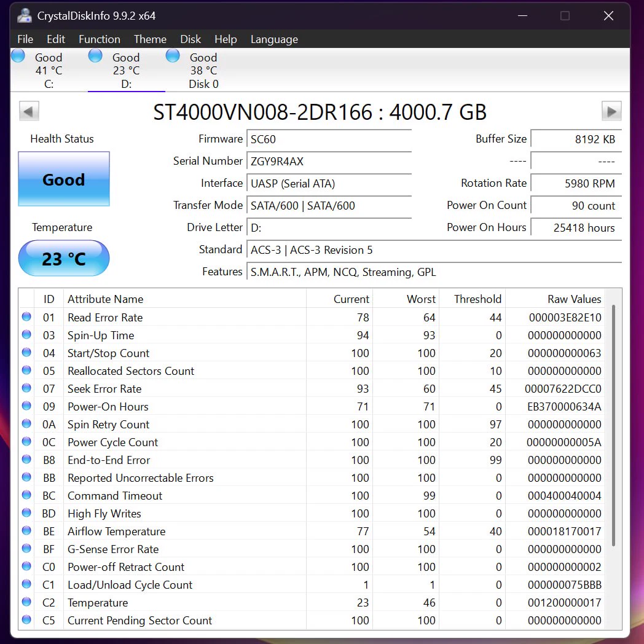Click the ID column header

pyautogui.click(x=49, y=299)
